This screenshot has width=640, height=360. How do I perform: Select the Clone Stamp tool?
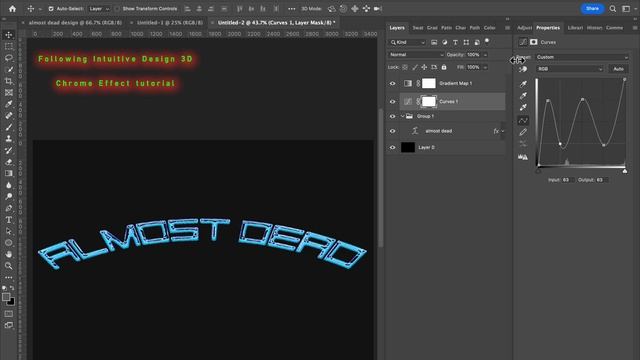(9, 139)
